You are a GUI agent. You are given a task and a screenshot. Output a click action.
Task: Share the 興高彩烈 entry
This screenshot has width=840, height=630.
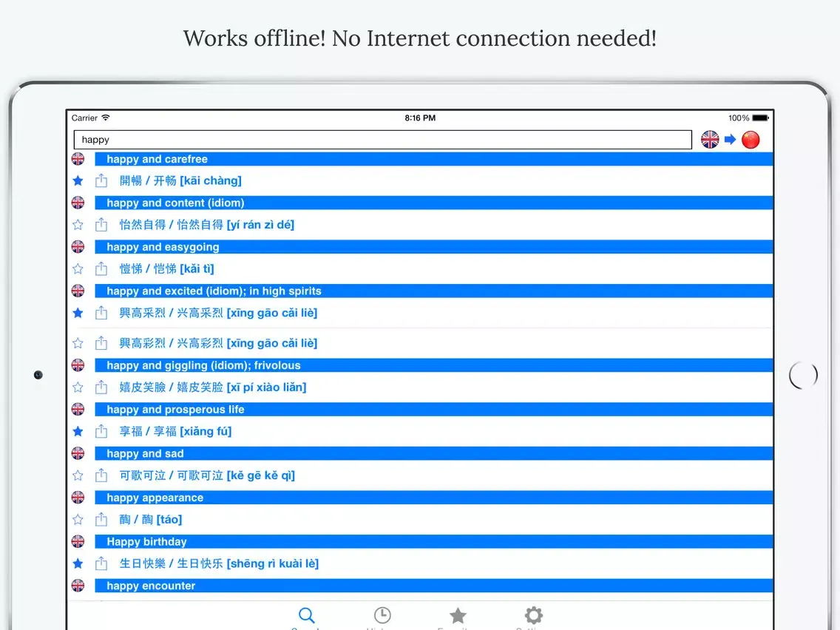tap(101, 343)
